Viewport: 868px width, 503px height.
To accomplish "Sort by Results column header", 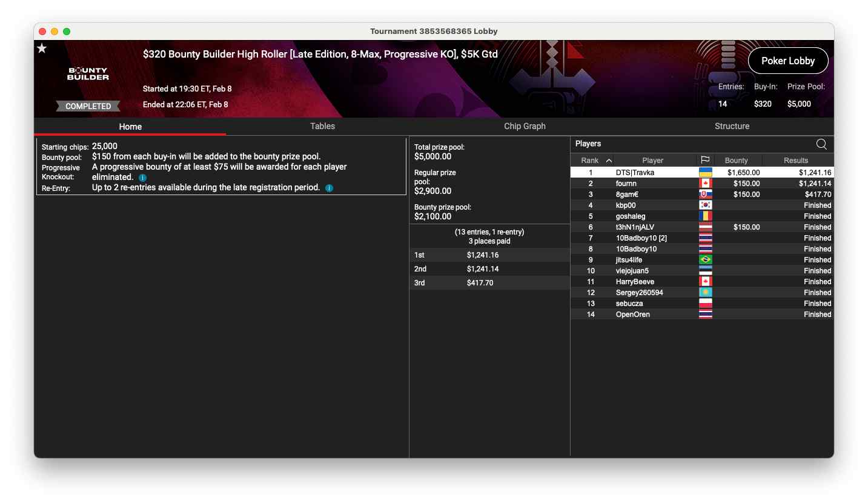I will (796, 161).
